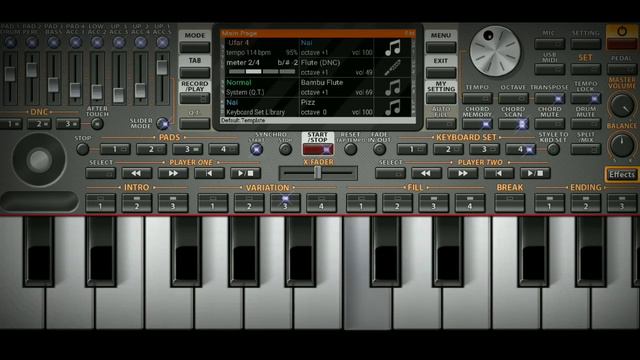Viewport: 640px width, 360px height.
Task: Select Ending 1
Action: coord(549,203)
